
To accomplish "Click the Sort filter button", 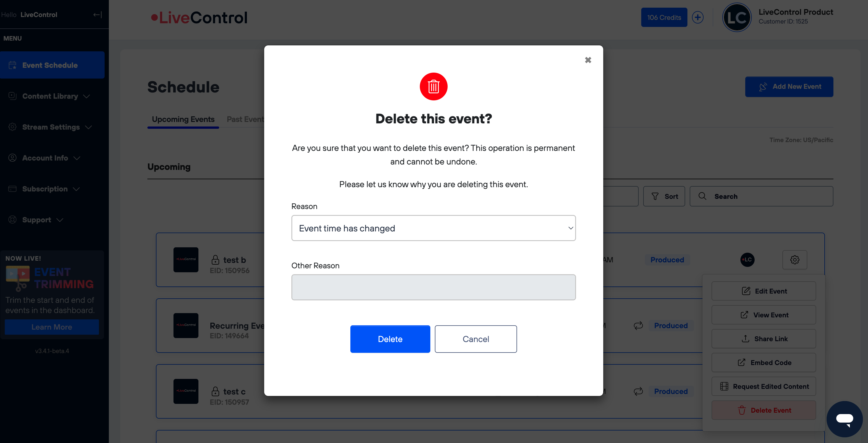I will pos(664,196).
